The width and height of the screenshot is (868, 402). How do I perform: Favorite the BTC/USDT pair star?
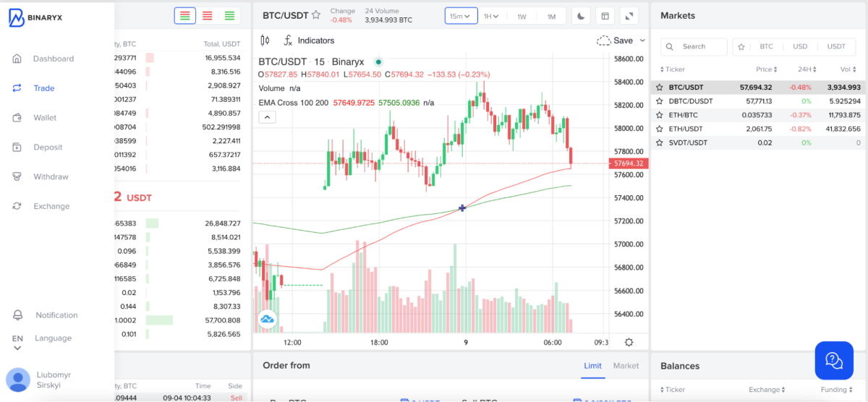[x=316, y=15]
